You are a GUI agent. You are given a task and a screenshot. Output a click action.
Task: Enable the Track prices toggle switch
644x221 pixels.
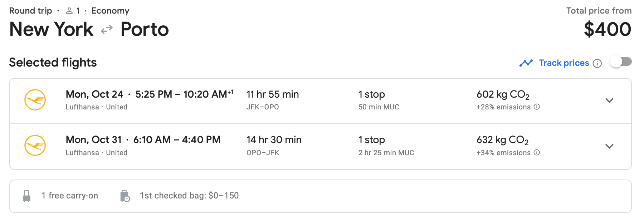[x=621, y=62]
